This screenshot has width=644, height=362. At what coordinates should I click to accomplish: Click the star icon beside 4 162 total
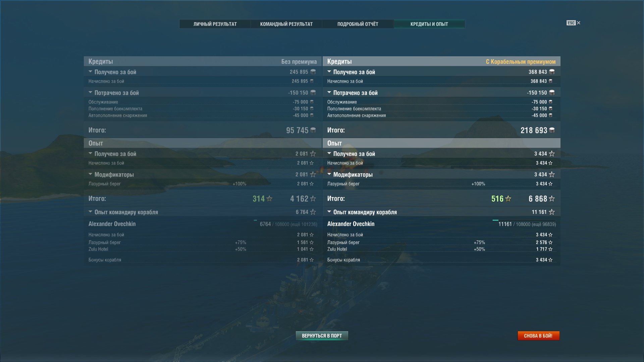coord(313,198)
